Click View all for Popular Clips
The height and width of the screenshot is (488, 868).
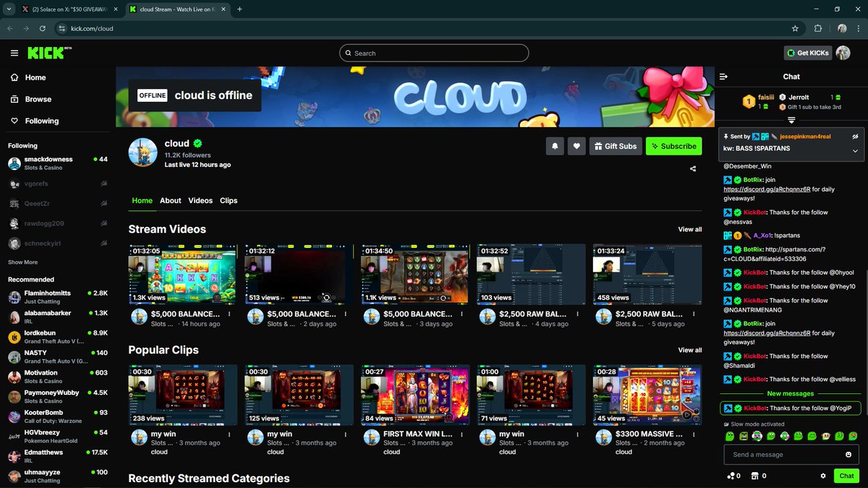689,350
